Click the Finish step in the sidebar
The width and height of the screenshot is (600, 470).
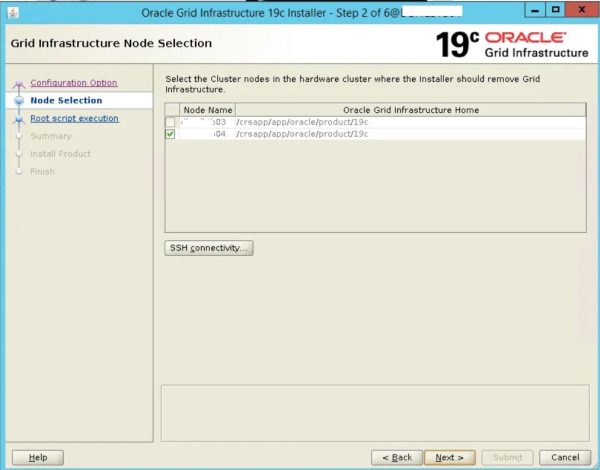[x=43, y=172]
